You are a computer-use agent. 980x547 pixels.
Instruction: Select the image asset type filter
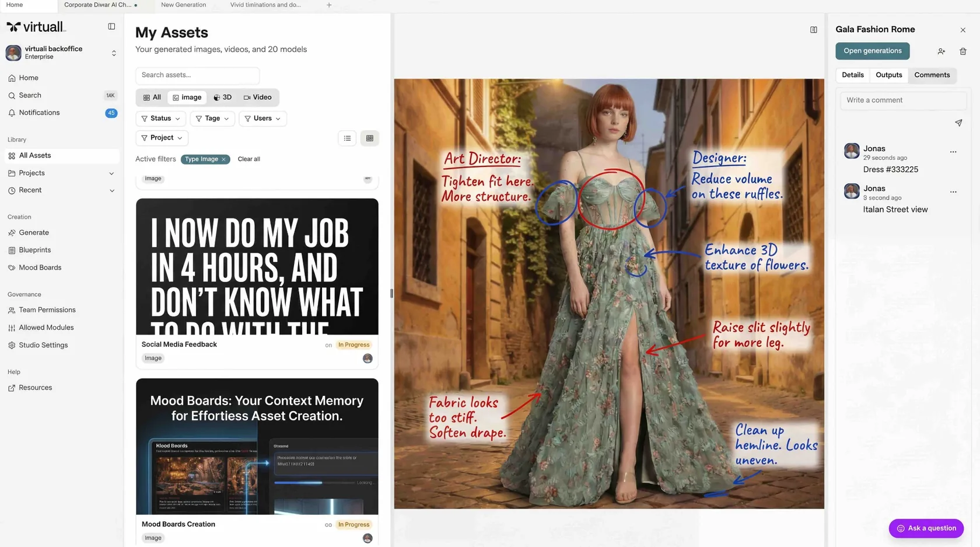tap(187, 97)
